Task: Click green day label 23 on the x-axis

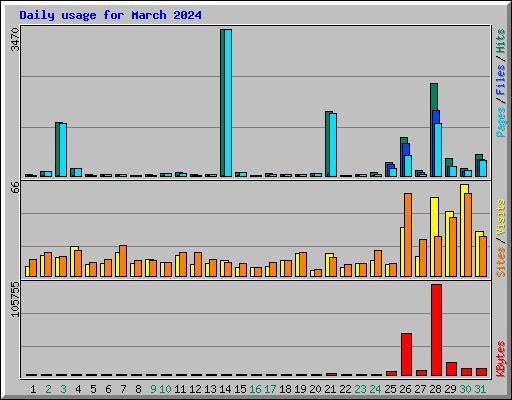Action: point(360,389)
